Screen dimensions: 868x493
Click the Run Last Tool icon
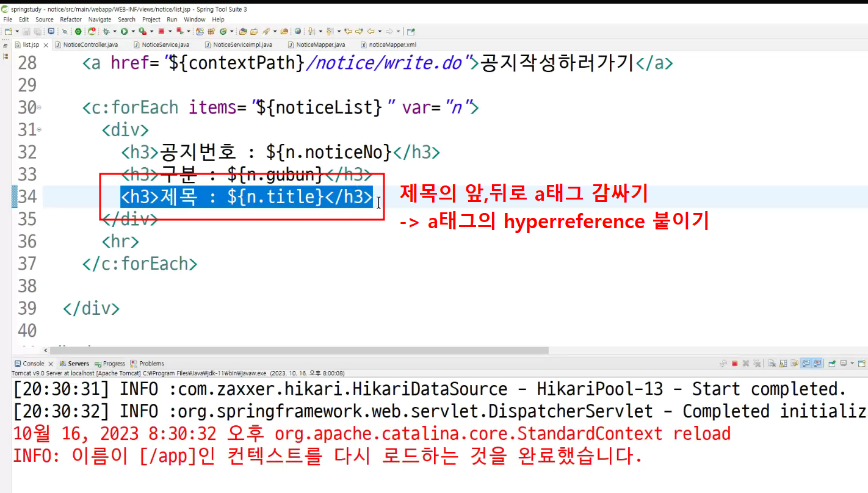pyautogui.click(x=142, y=31)
